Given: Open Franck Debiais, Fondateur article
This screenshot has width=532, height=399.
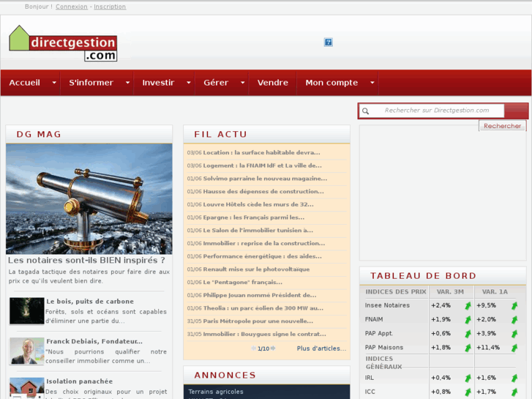Looking at the screenshot, I should [x=94, y=341].
